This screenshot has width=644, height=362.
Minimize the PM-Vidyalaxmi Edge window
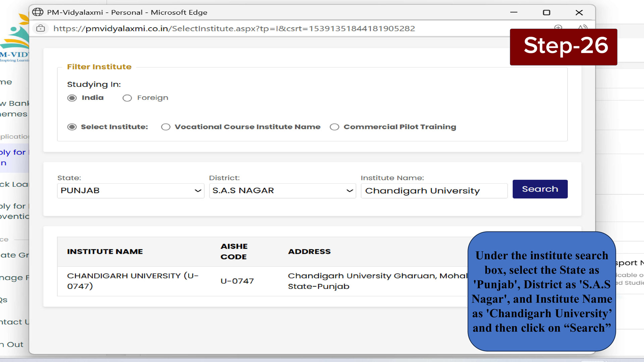514,12
